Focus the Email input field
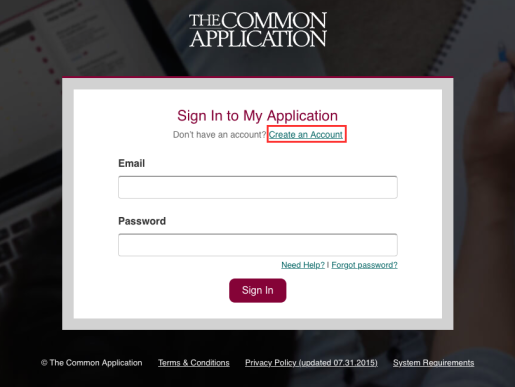The height and width of the screenshot is (387, 515). (258, 187)
